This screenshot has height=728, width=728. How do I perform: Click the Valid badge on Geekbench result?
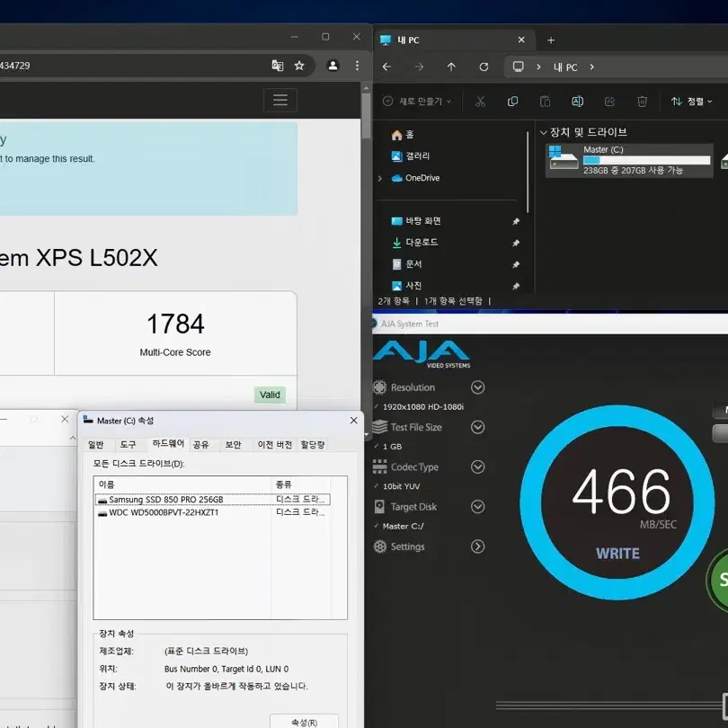click(x=270, y=395)
